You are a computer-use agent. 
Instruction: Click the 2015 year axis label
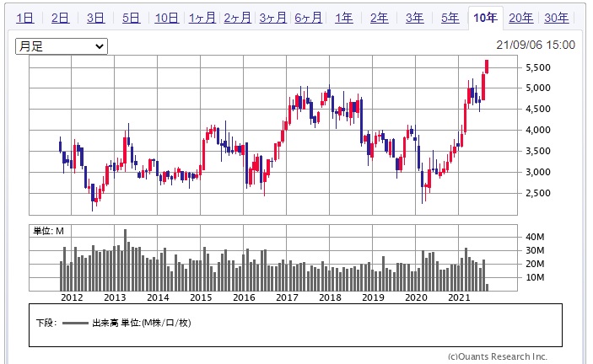pyautogui.click(x=201, y=297)
